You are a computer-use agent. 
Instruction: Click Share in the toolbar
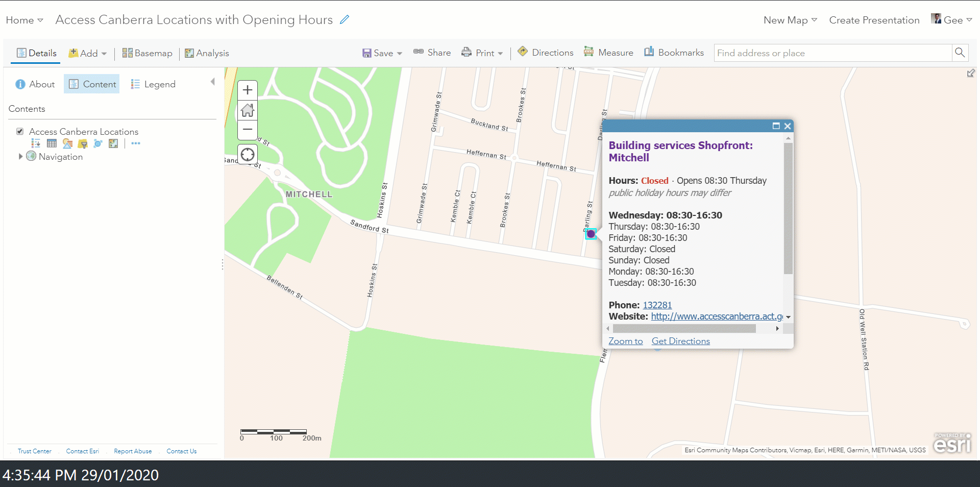click(x=432, y=52)
